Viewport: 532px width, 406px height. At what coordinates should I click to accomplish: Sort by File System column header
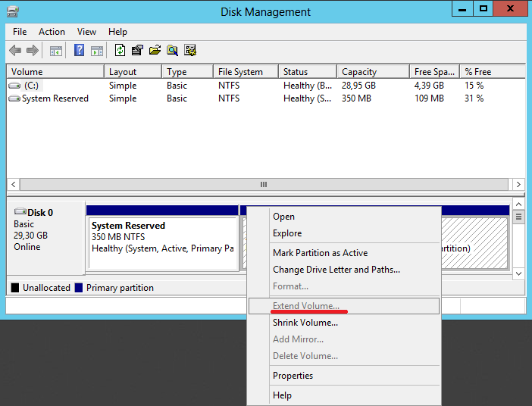240,72
